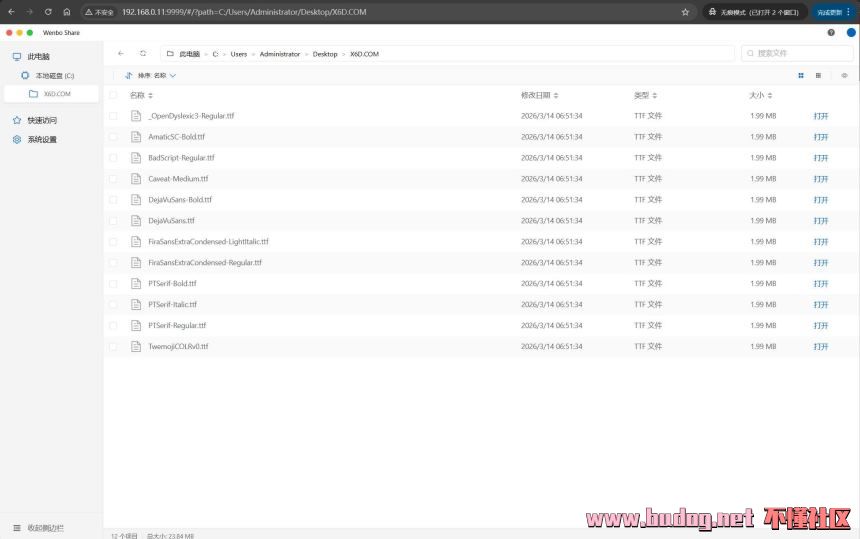
Task: Click Open link for Caveat-Medium.ttf
Action: click(821, 179)
